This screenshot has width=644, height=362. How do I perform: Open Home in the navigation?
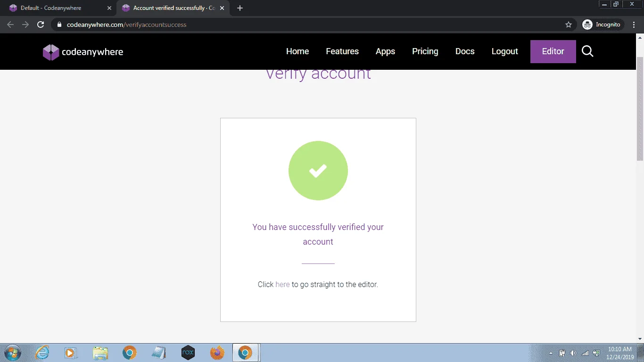click(297, 51)
